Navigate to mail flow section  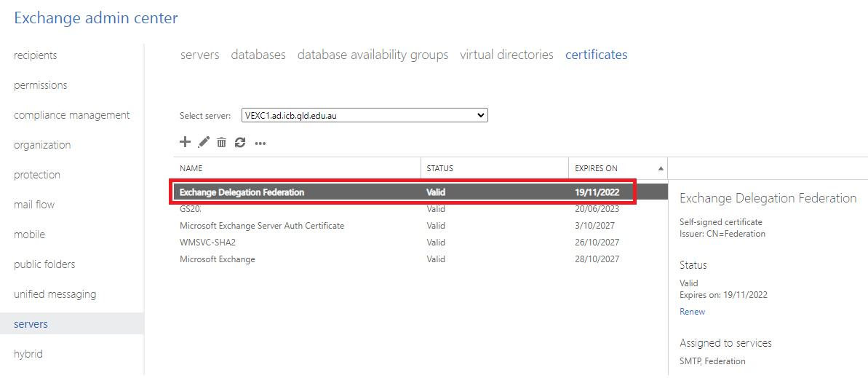coord(34,205)
